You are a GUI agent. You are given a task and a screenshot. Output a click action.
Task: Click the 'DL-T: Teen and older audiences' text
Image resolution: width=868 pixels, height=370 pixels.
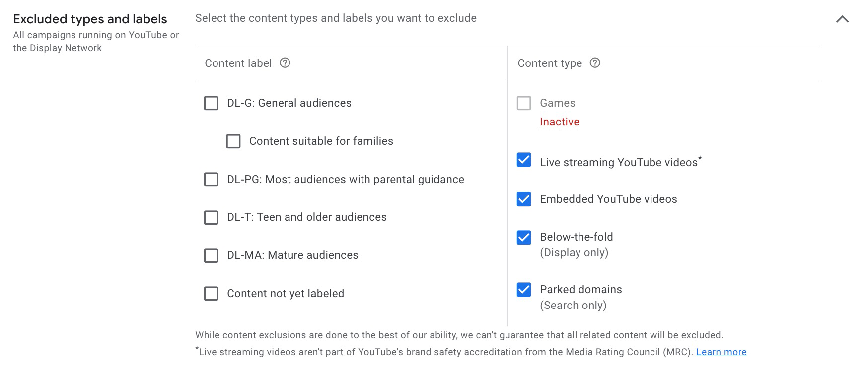tap(307, 217)
